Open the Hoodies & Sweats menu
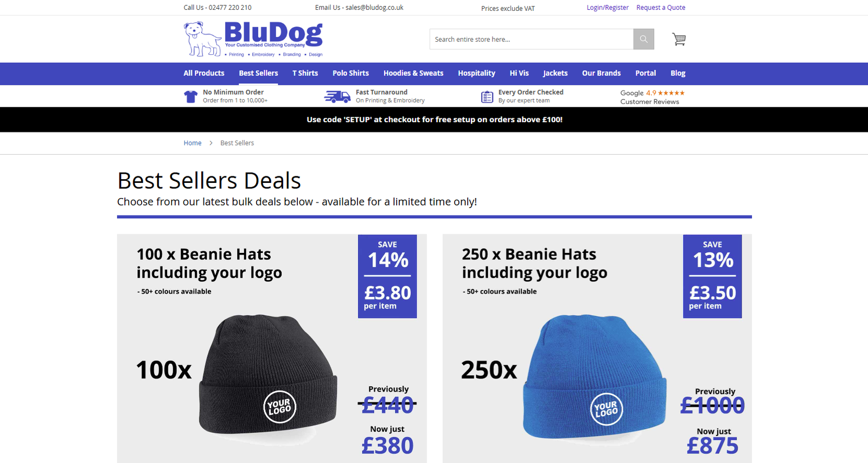 413,73
